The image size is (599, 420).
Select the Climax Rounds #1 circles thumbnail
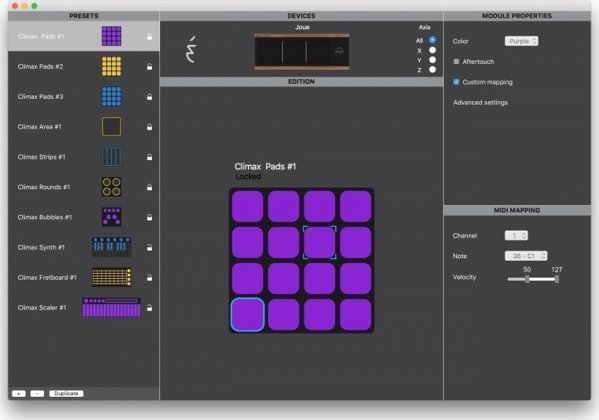(112, 187)
